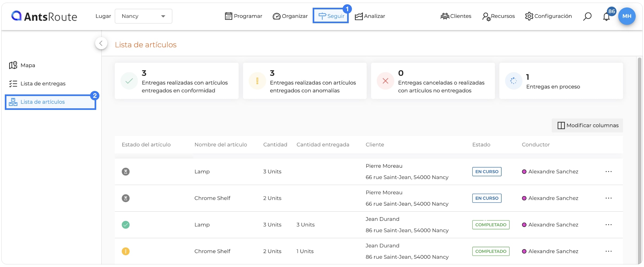Select Lista de artículos in sidebar
Screen dimensions: 644x267
[x=51, y=102]
